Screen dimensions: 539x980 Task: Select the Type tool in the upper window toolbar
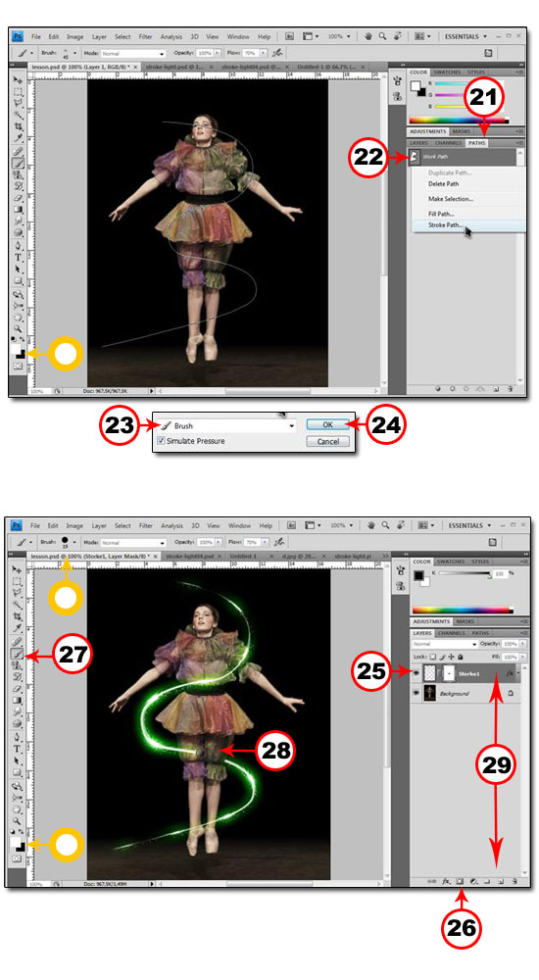pos(18,256)
